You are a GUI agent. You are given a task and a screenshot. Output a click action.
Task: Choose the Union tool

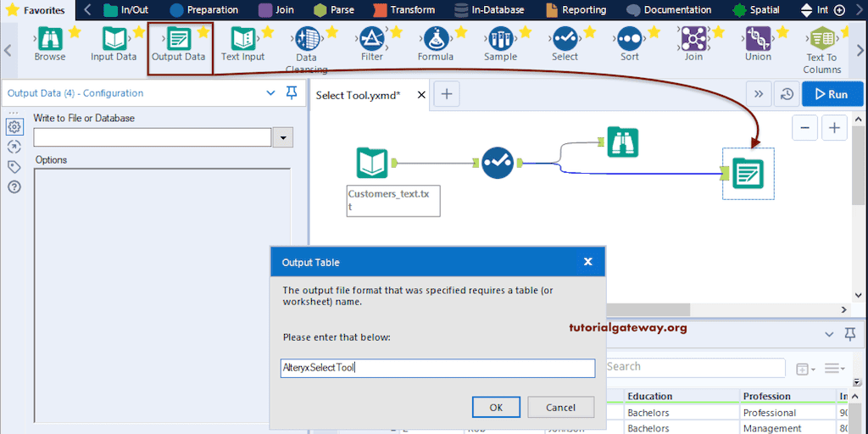[758, 43]
